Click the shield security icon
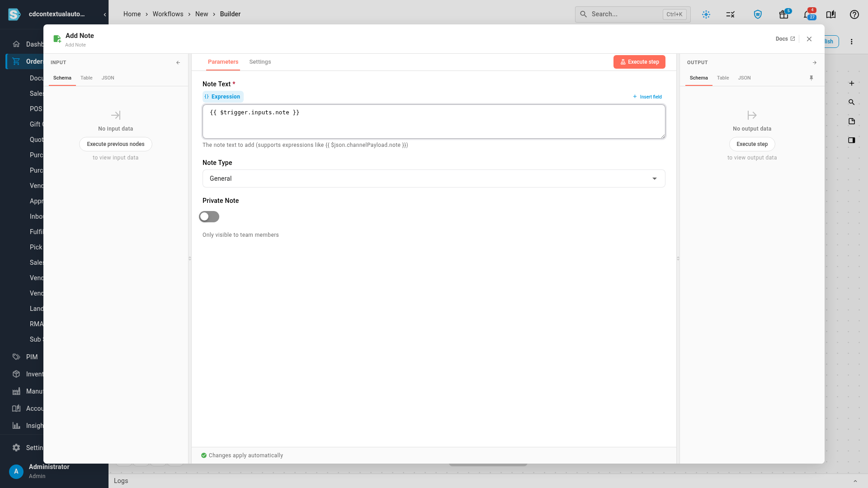 758,14
